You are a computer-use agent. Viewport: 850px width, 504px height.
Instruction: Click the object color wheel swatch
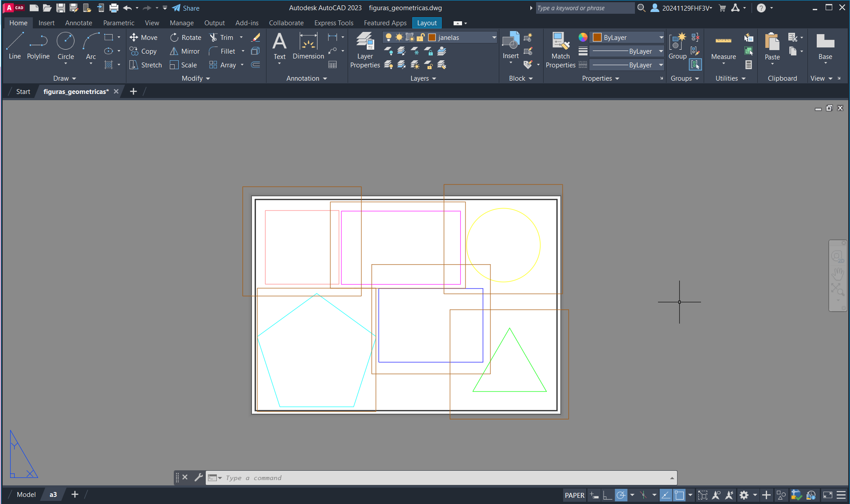[583, 38]
